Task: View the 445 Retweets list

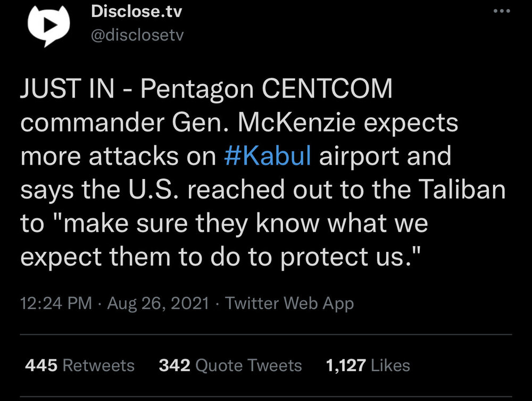Action: 80,365
